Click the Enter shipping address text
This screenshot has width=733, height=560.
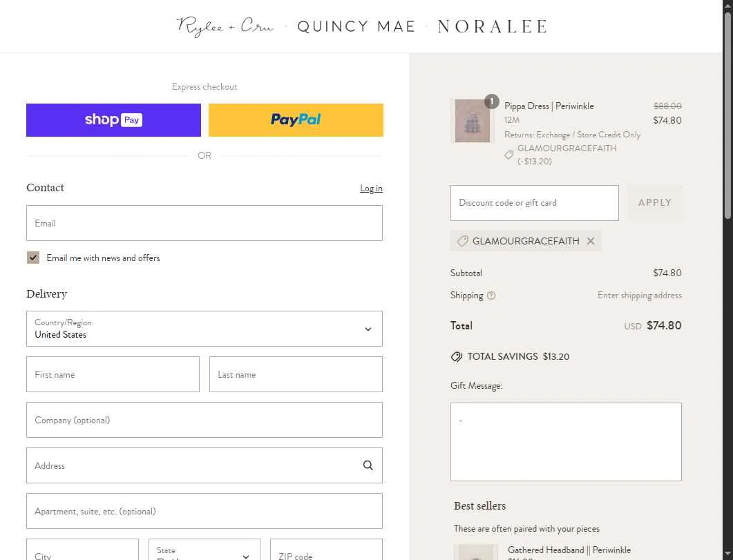pyautogui.click(x=640, y=295)
